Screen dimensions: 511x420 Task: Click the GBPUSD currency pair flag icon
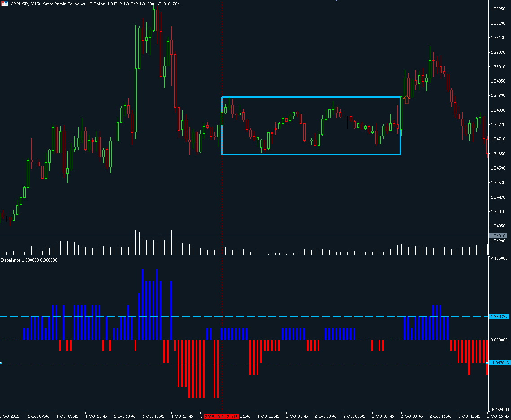pos(5,4)
